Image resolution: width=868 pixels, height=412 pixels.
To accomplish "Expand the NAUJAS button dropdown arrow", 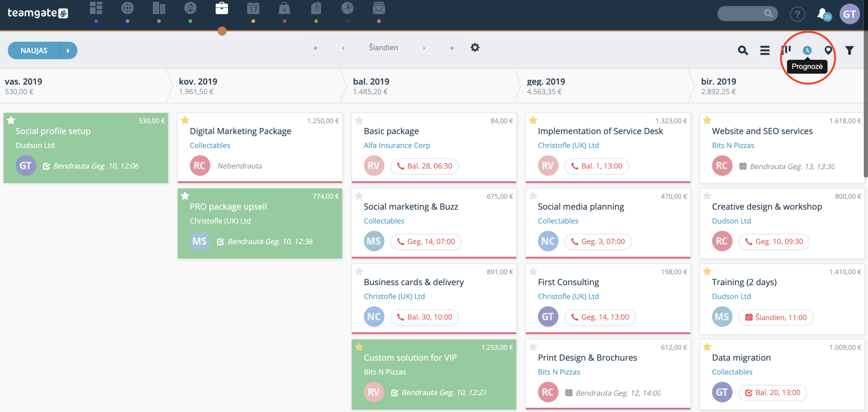I will coord(68,50).
